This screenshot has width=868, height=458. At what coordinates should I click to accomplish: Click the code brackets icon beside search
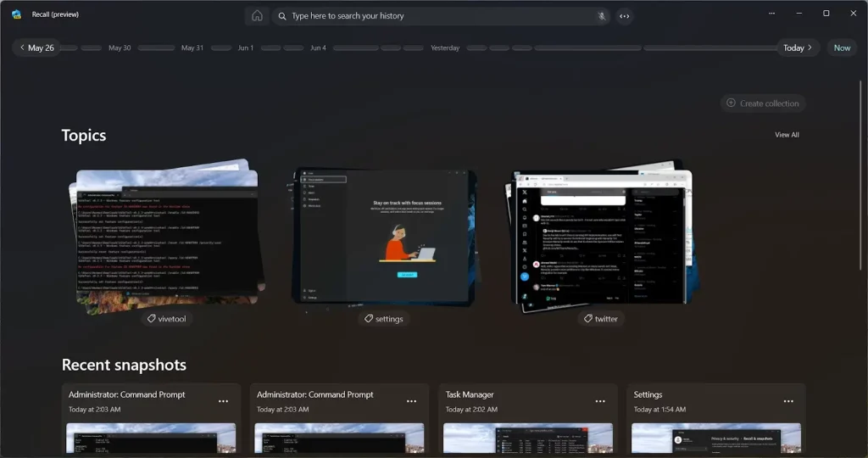[625, 16]
